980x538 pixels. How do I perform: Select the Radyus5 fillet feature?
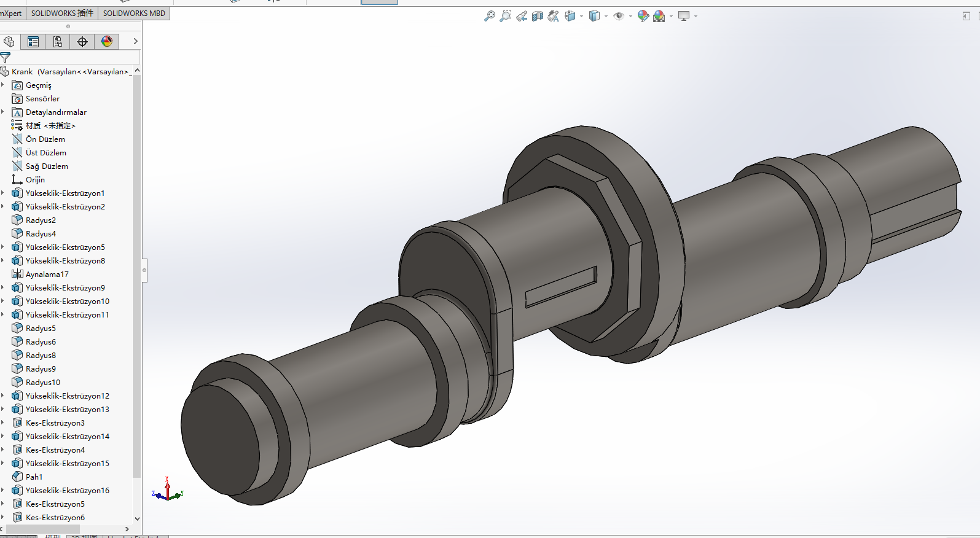click(x=41, y=329)
